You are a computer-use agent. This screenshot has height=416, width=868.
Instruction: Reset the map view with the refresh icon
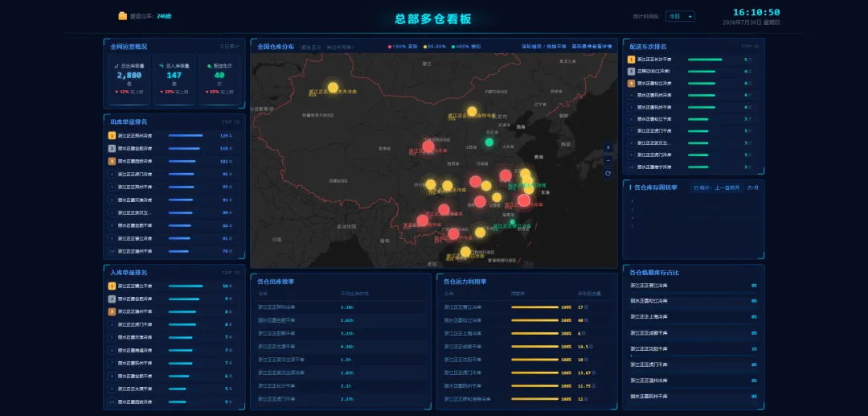tap(608, 174)
